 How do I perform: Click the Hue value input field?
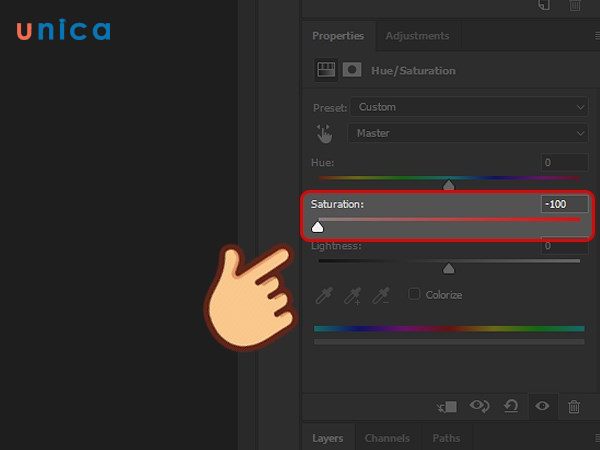[x=564, y=162]
